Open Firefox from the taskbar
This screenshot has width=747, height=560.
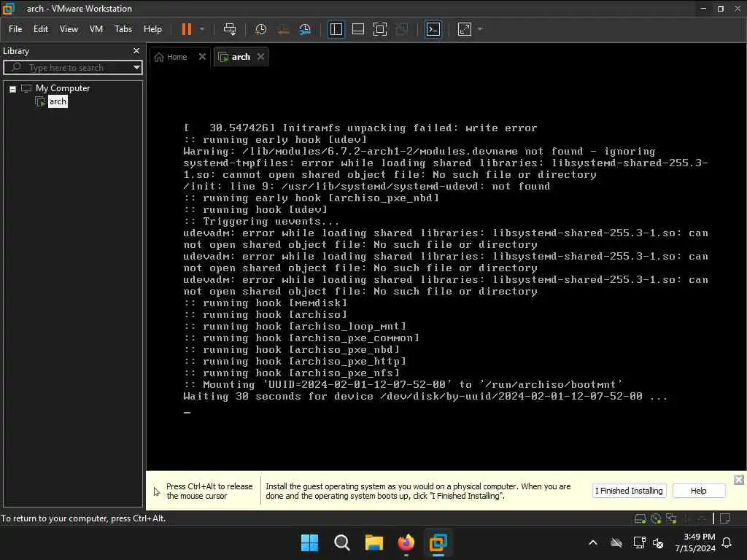pyautogui.click(x=406, y=542)
